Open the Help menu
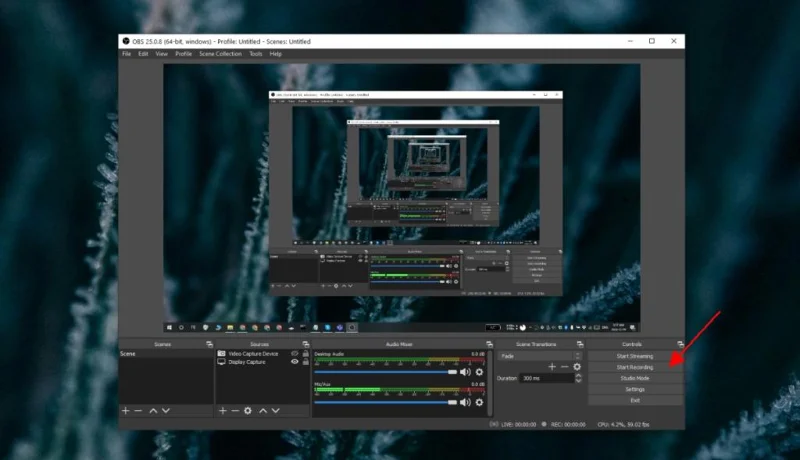This screenshot has height=460, width=800. 276,54
